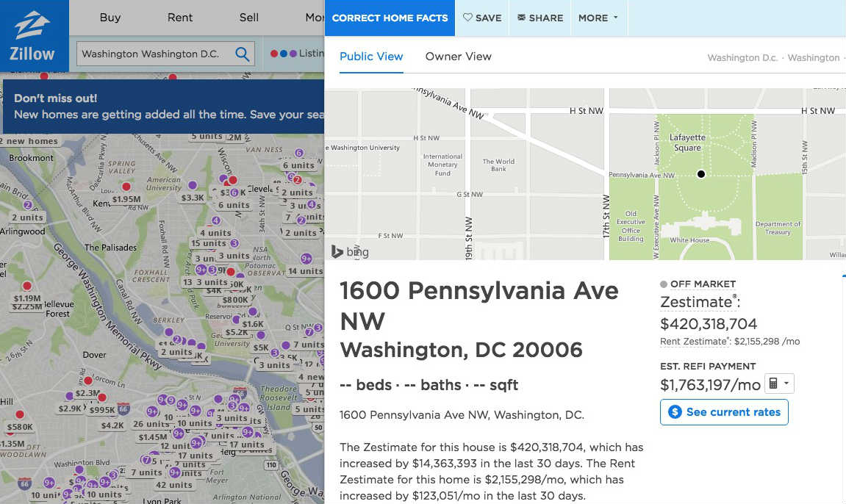
Task: Select the Public View tab
Action: tap(371, 57)
